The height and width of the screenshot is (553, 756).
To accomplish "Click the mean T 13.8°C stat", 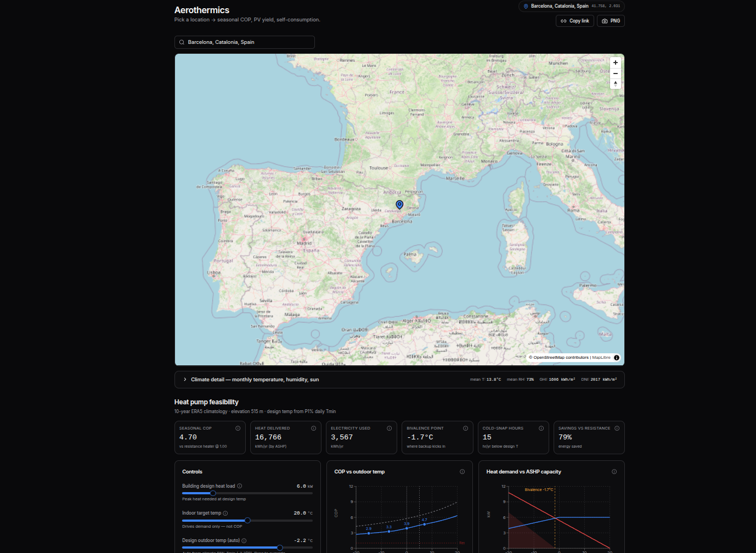I will click(x=486, y=380).
